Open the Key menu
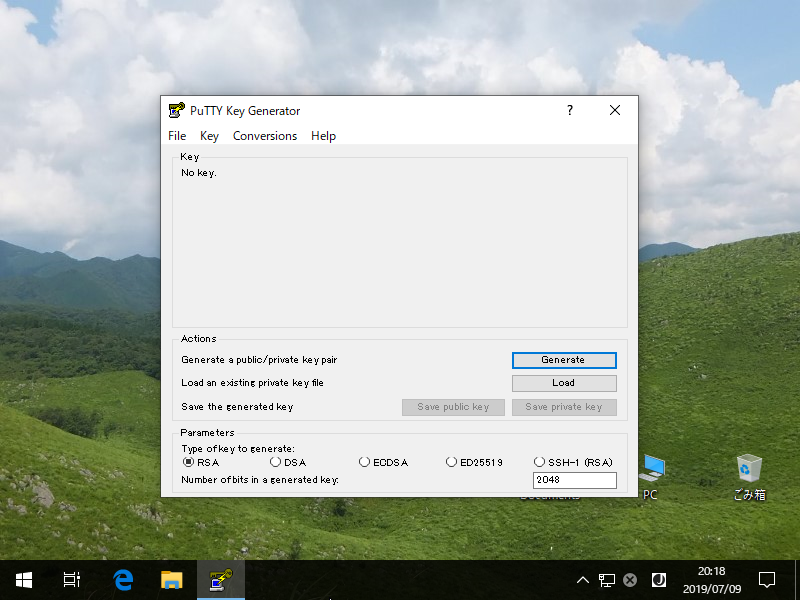Viewport: 800px width, 600px height. coord(209,136)
